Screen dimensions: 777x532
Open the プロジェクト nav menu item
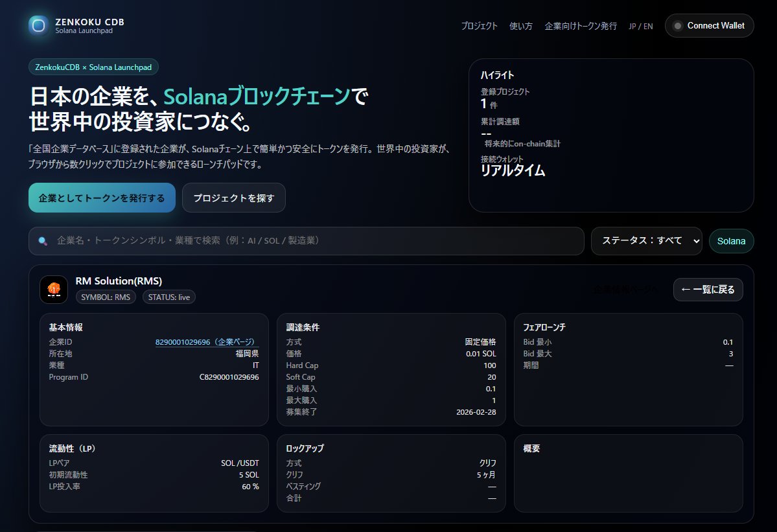pyautogui.click(x=479, y=26)
